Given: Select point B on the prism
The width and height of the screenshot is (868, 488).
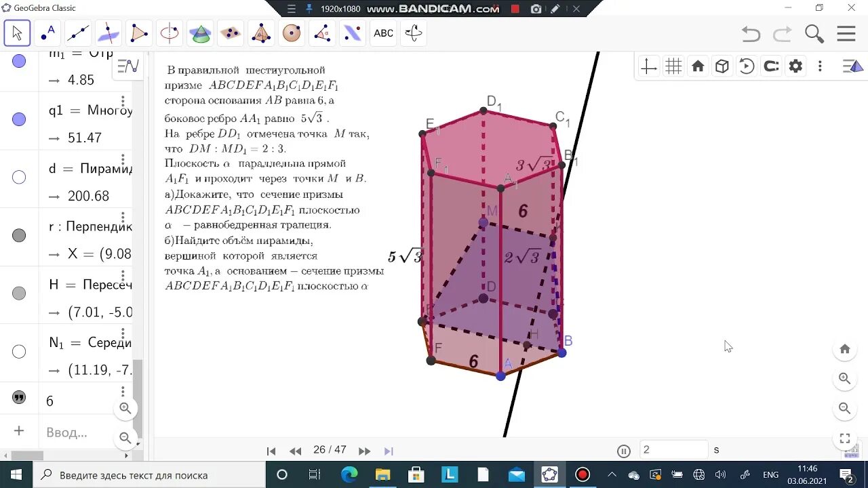Looking at the screenshot, I should 561,352.
